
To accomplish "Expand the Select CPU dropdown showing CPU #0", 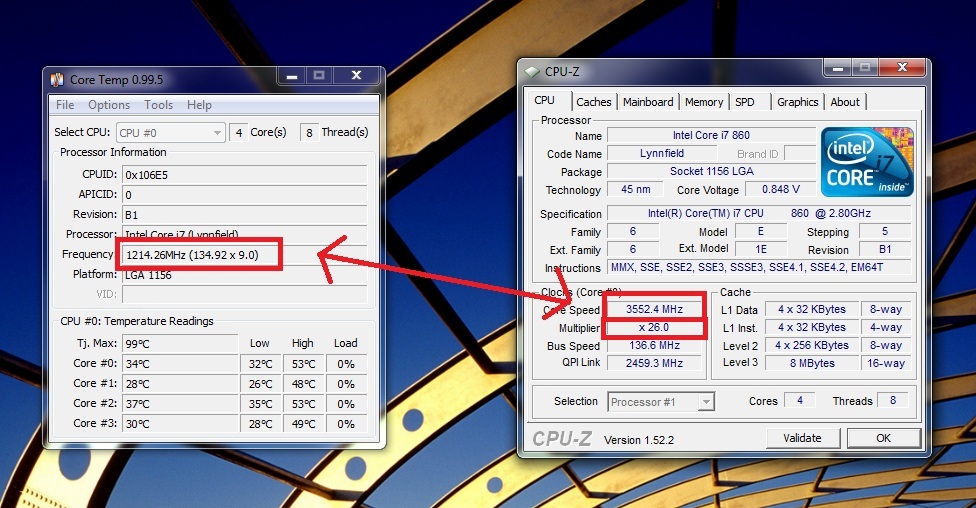I will [170, 133].
